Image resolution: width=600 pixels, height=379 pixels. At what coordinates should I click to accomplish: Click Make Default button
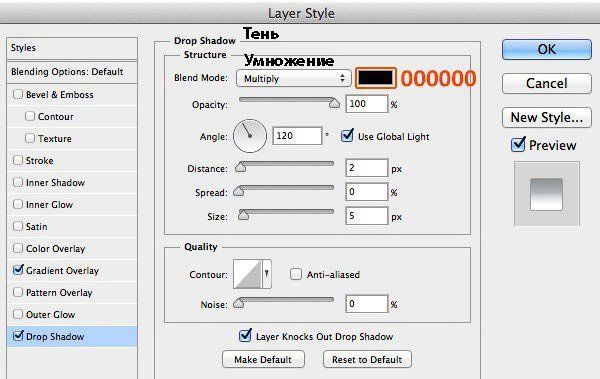tap(263, 359)
